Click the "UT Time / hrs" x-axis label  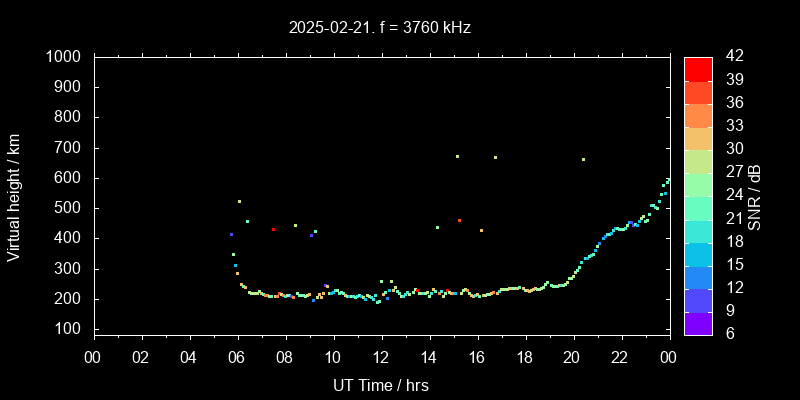[x=381, y=384]
